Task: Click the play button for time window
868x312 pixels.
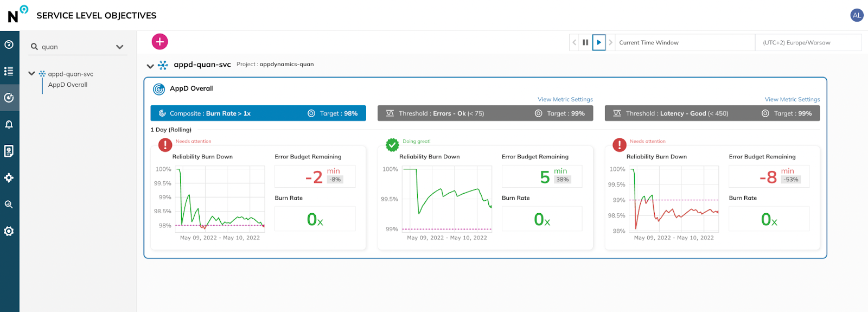Action: click(599, 42)
